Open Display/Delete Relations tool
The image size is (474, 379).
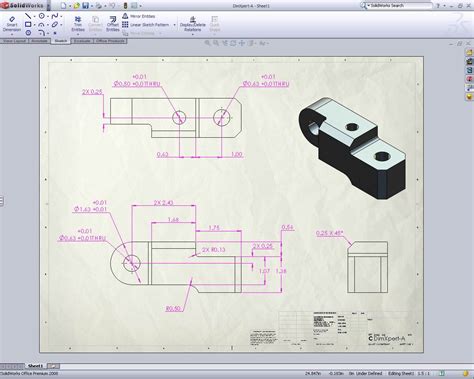(193, 24)
